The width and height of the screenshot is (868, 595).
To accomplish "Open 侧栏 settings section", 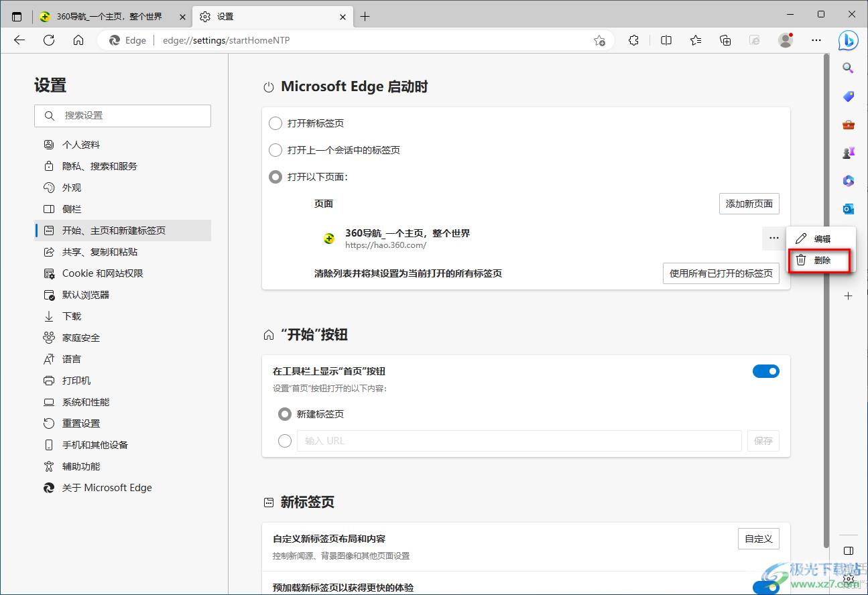I will (x=123, y=209).
